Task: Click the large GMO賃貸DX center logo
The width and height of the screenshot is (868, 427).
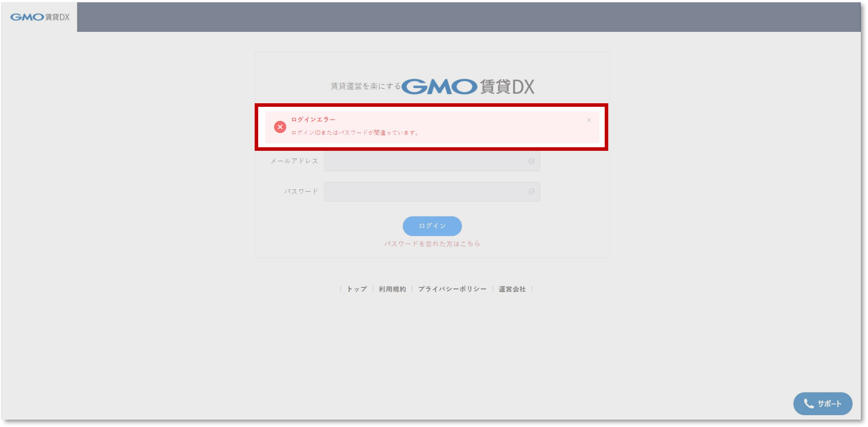Action: pos(468,86)
